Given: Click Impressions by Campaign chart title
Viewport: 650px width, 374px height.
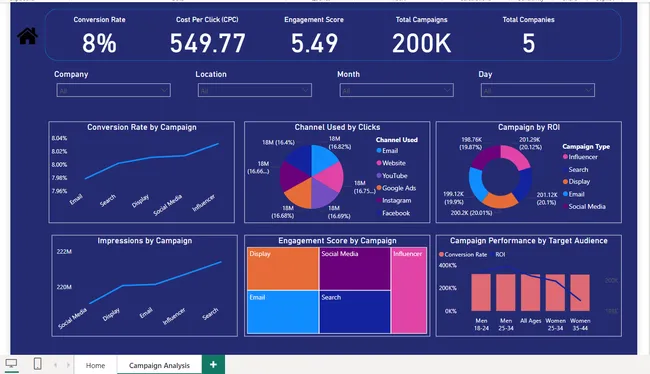Looking at the screenshot, I should click(x=145, y=241).
